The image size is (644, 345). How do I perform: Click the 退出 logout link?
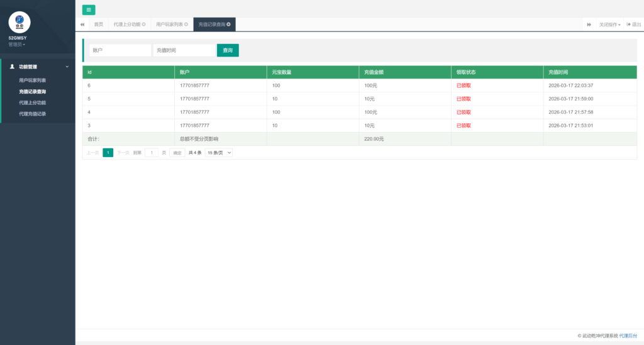coord(634,25)
